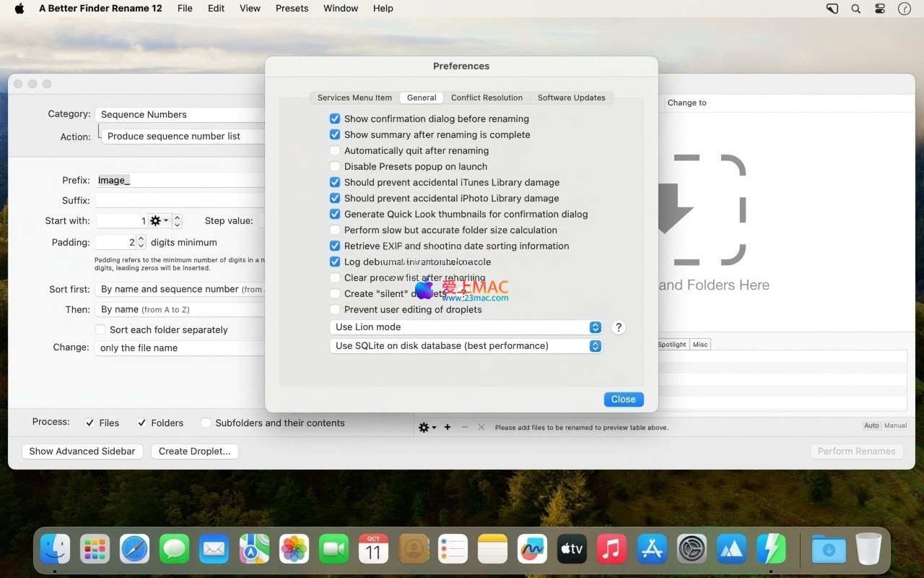The image size is (924, 578).
Task: Uncheck Show confirmation dialog before renaming
Action: click(x=335, y=119)
